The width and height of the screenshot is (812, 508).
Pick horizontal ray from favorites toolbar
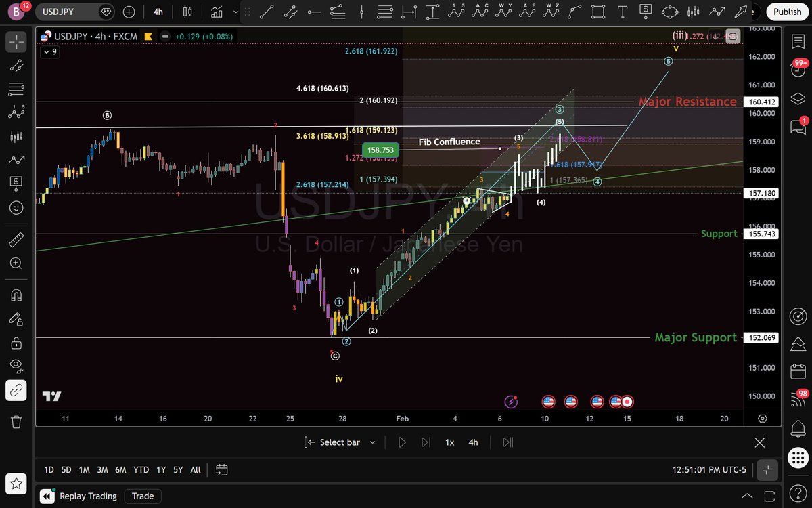click(313, 12)
